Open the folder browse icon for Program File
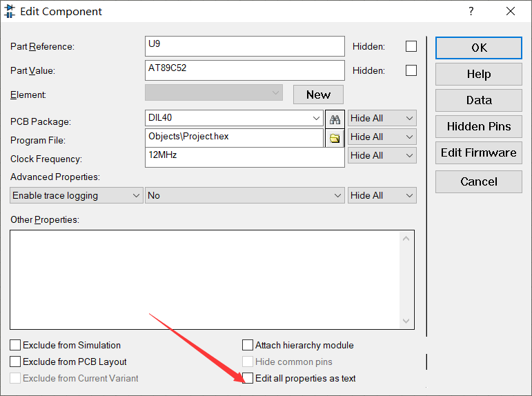532x396 pixels. (335, 138)
